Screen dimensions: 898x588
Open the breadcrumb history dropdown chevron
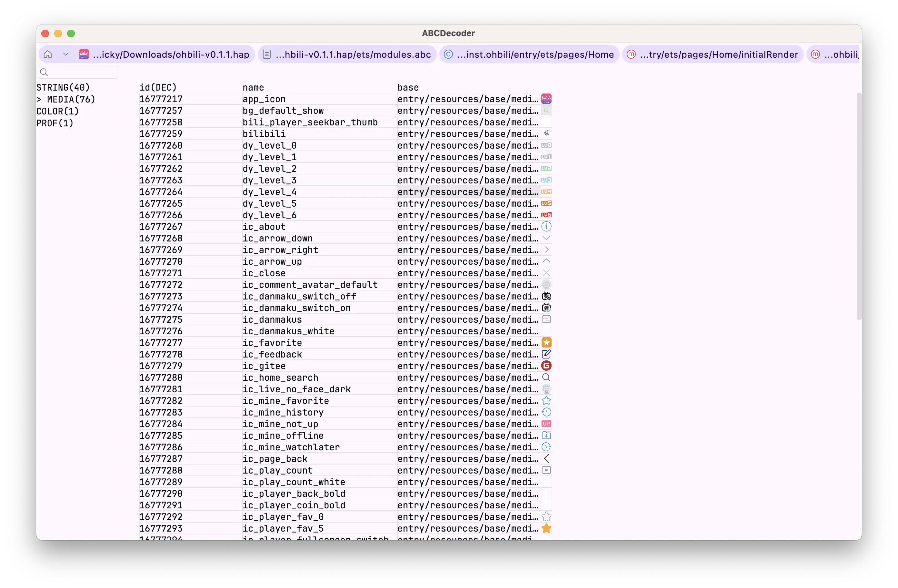click(x=66, y=54)
